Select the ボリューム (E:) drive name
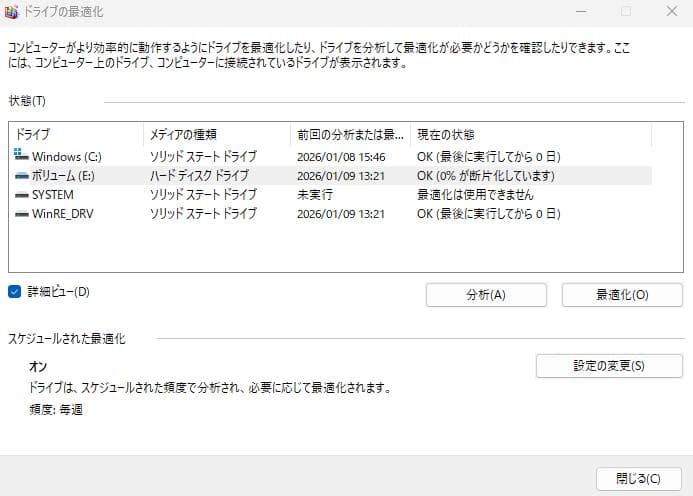 pyautogui.click(x=63, y=176)
